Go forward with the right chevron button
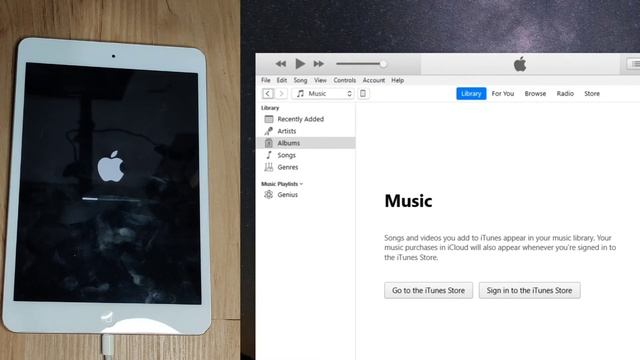 tap(281, 93)
